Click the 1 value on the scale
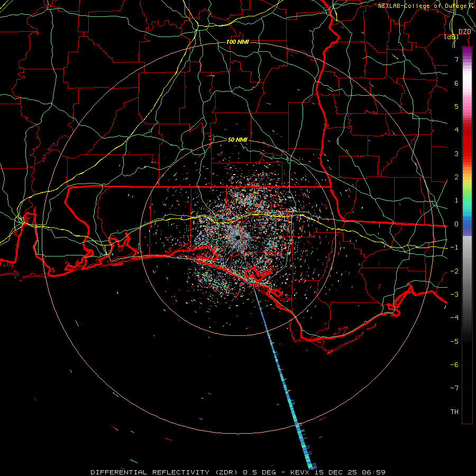 coord(456,200)
